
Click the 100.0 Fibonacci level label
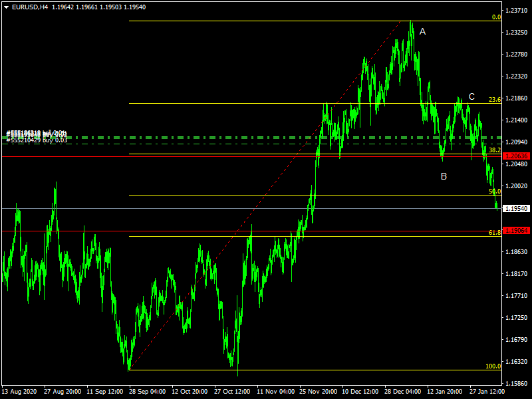click(493, 366)
